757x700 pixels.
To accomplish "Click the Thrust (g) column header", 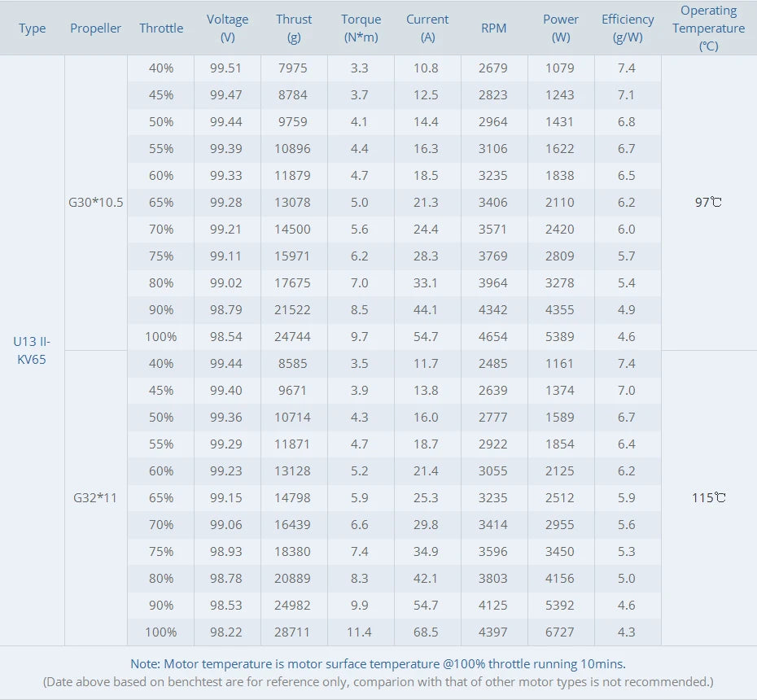I will coord(294,28).
